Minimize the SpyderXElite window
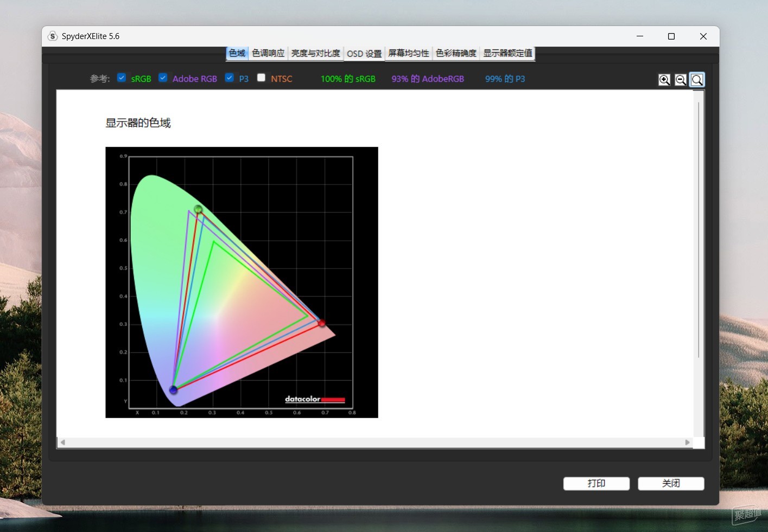 pyautogui.click(x=640, y=36)
